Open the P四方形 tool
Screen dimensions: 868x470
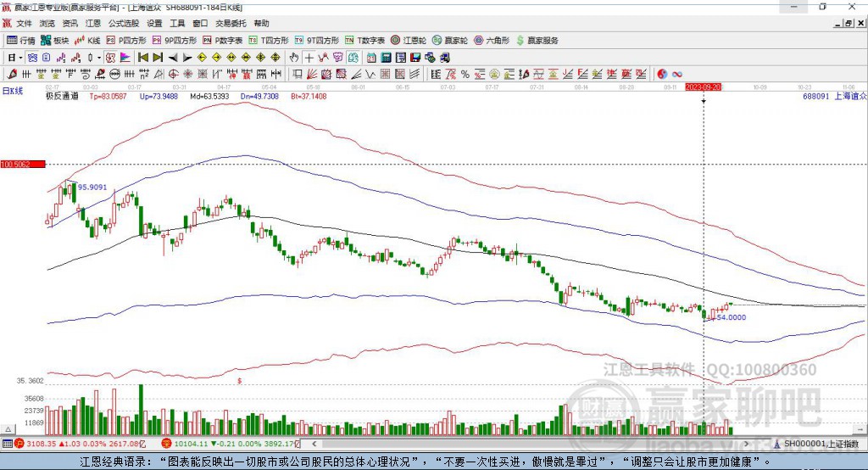[x=126, y=41]
